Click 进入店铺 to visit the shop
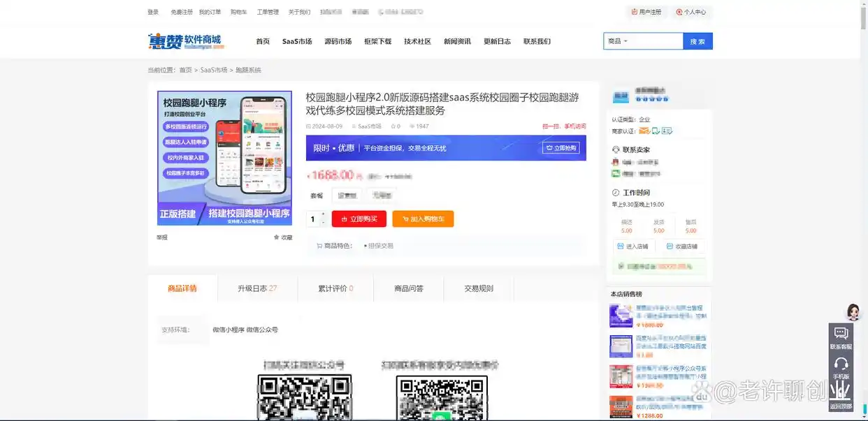 coord(633,246)
